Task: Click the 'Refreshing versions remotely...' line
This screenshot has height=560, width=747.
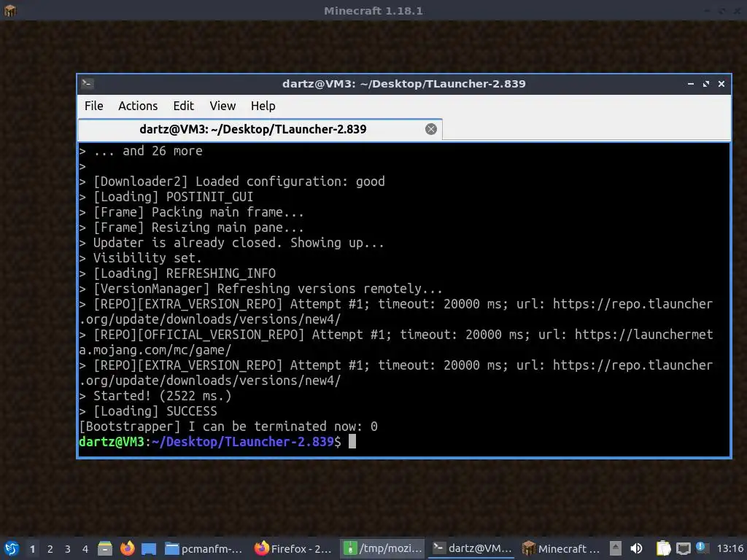Action: (260, 289)
